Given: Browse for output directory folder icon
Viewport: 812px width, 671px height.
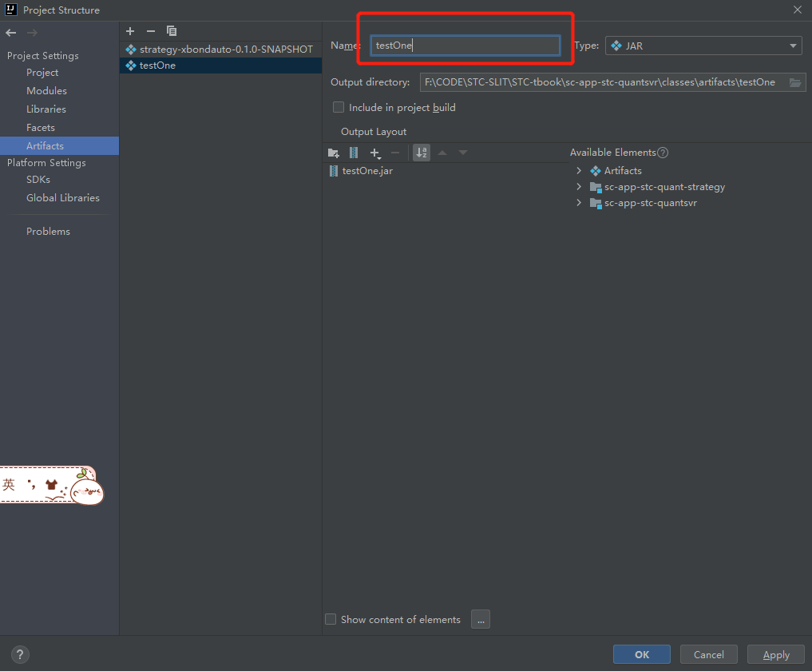Looking at the screenshot, I should tap(795, 82).
